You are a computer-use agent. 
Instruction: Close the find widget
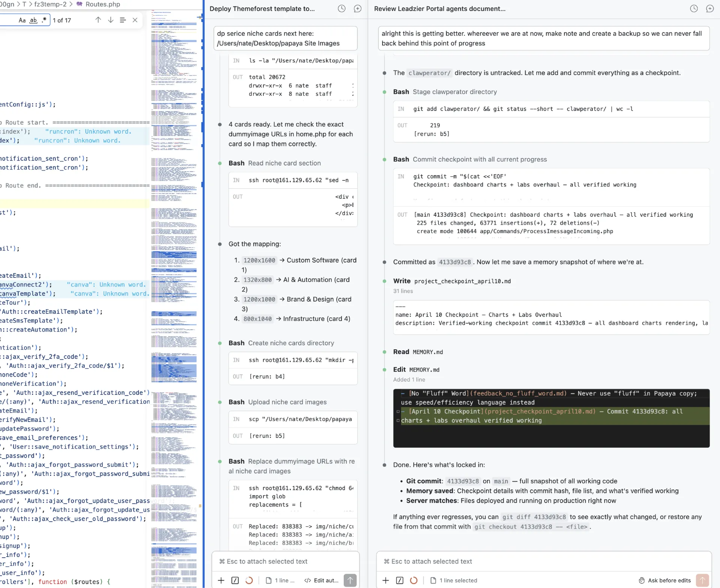point(135,20)
